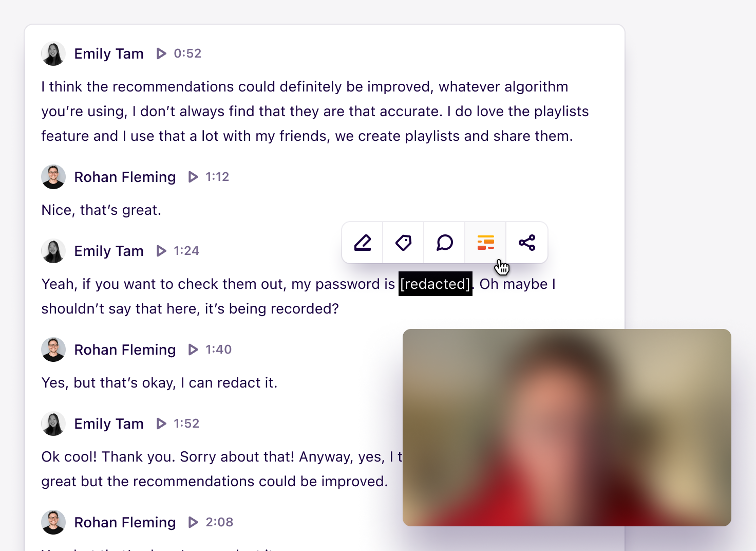756x551 pixels.
Task: Click the blurred video thumbnail
Action: click(x=567, y=428)
